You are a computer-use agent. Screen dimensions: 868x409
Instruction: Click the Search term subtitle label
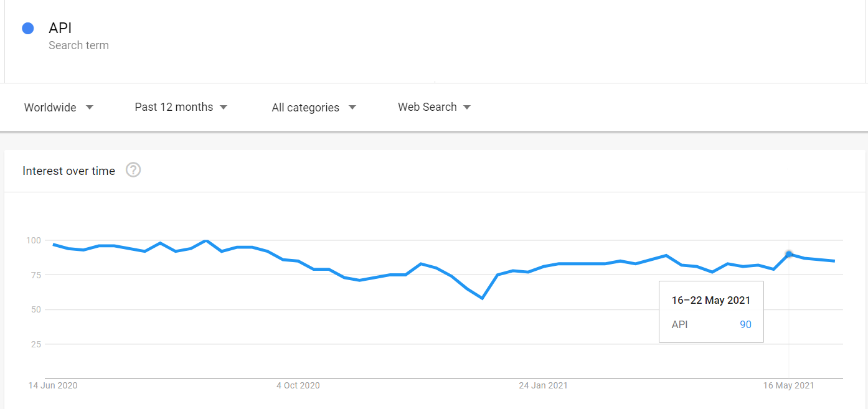78,45
